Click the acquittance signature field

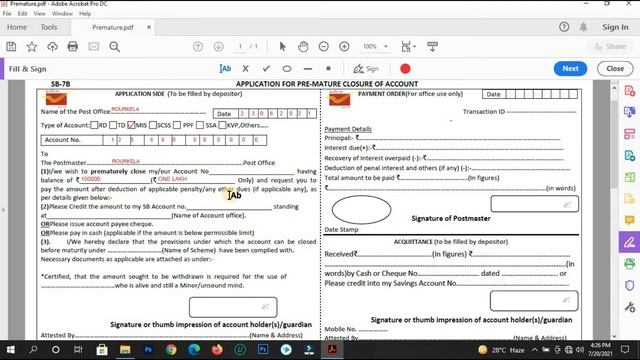(x=534, y=301)
